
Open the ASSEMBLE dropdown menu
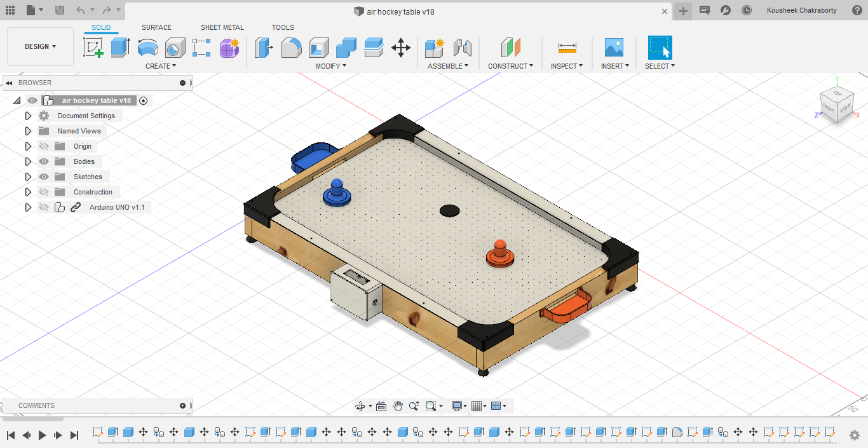pyautogui.click(x=448, y=66)
